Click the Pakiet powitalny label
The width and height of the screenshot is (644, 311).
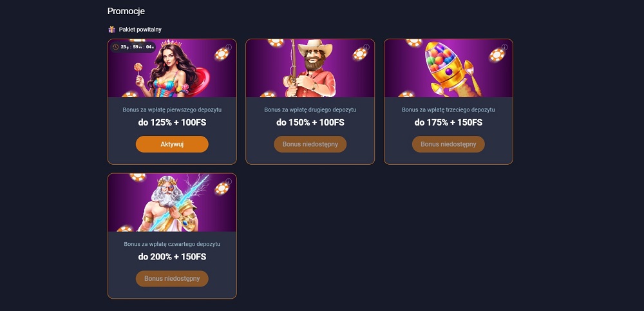(x=140, y=30)
